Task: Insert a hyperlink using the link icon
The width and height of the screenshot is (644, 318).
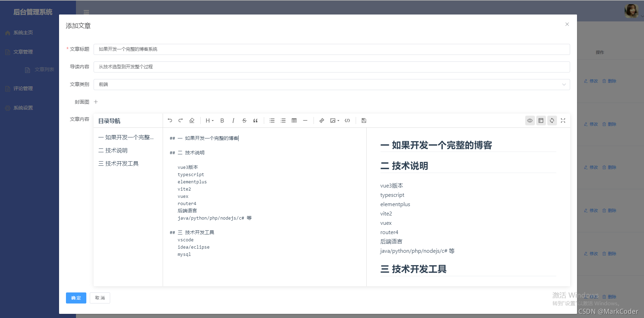Action: tap(321, 121)
